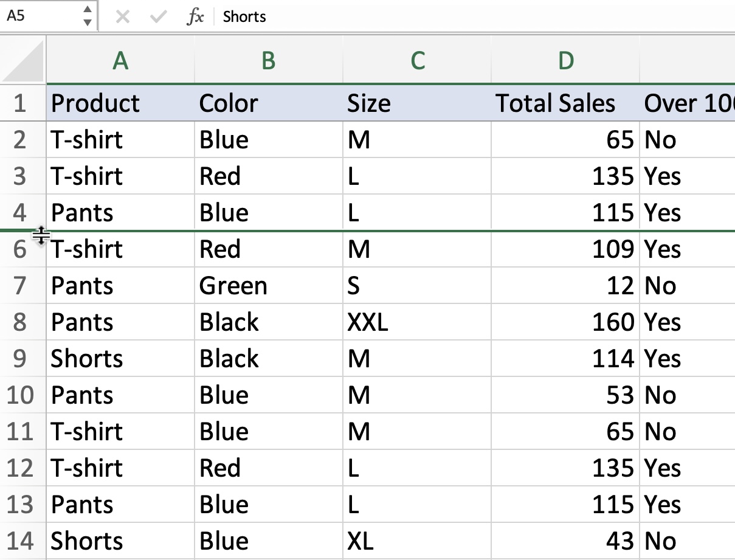Select all cells with corner triangle
The image size is (735, 560).
coord(22,60)
